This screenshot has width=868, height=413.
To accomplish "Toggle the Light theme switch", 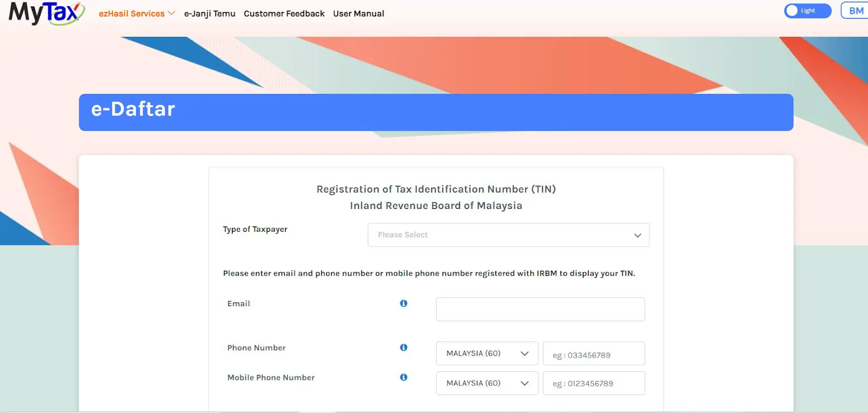I will [x=807, y=11].
